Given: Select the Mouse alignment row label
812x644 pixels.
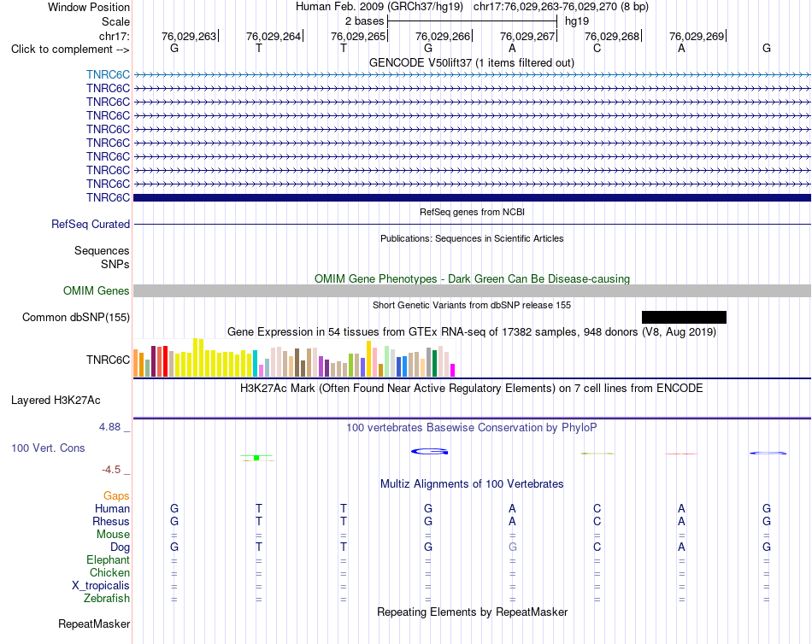Looking at the screenshot, I should [x=113, y=535].
